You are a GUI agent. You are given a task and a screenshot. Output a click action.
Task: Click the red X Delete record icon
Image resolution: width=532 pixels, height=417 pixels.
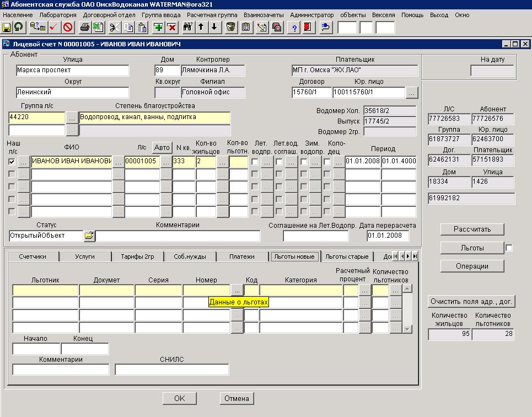[x=171, y=27]
